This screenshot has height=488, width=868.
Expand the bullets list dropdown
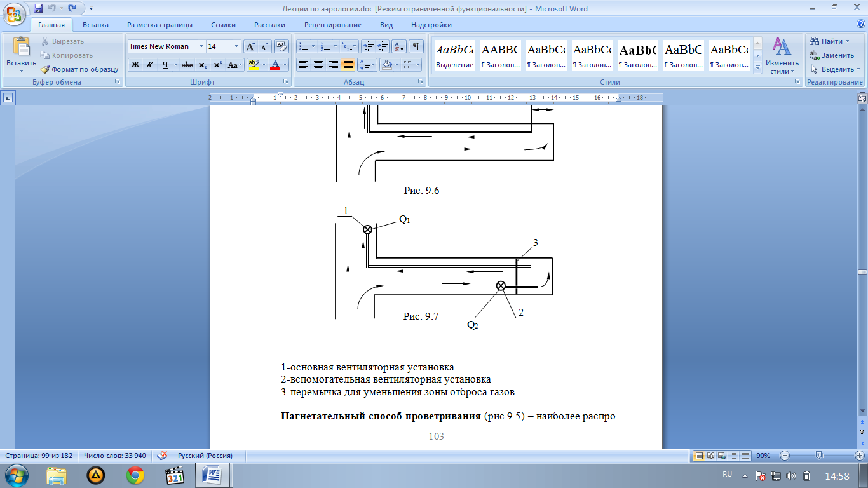click(314, 46)
